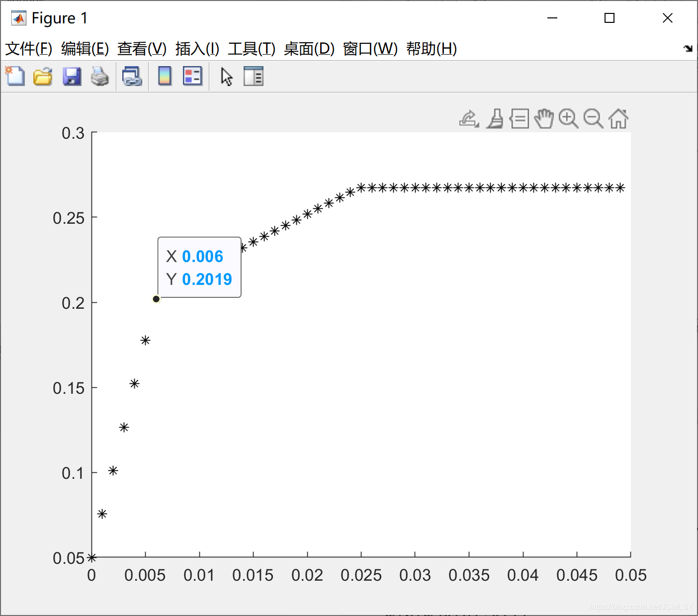The height and width of the screenshot is (616, 698).
Task: Click the selected data point marker at 0.006
Action: coord(156,299)
